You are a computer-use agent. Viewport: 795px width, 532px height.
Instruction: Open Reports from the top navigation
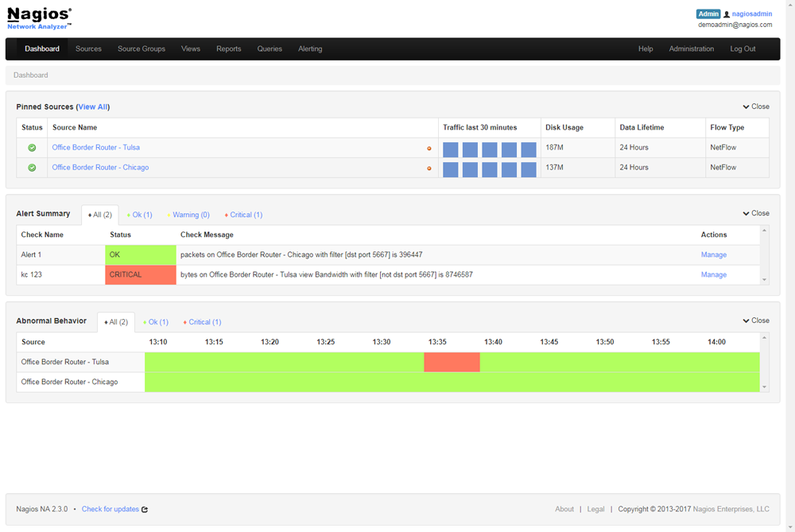(228, 49)
